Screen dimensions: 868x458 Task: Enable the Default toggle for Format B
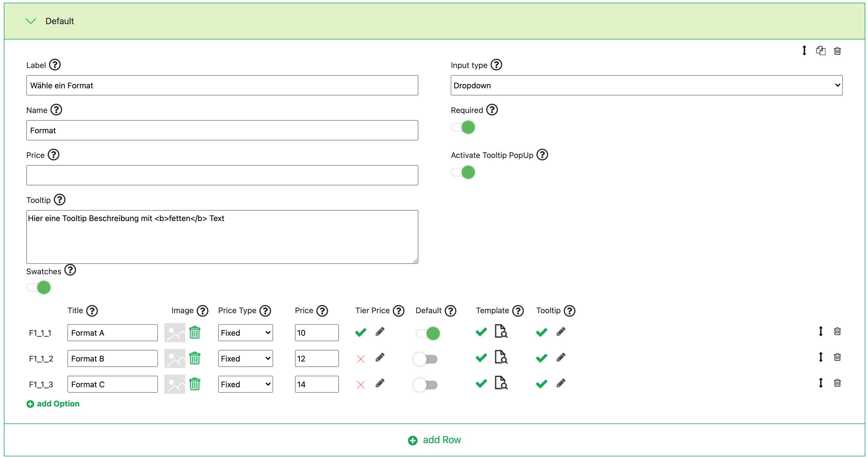point(426,359)
